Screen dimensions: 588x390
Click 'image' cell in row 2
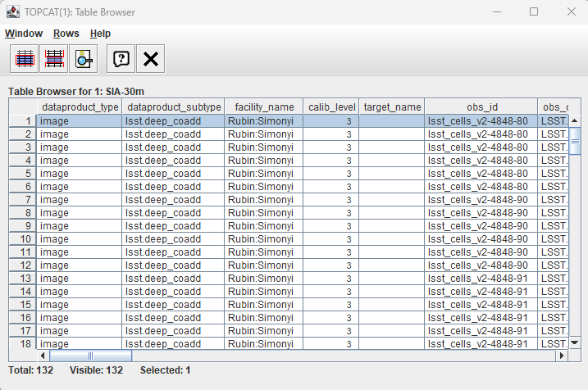point(79,134)
